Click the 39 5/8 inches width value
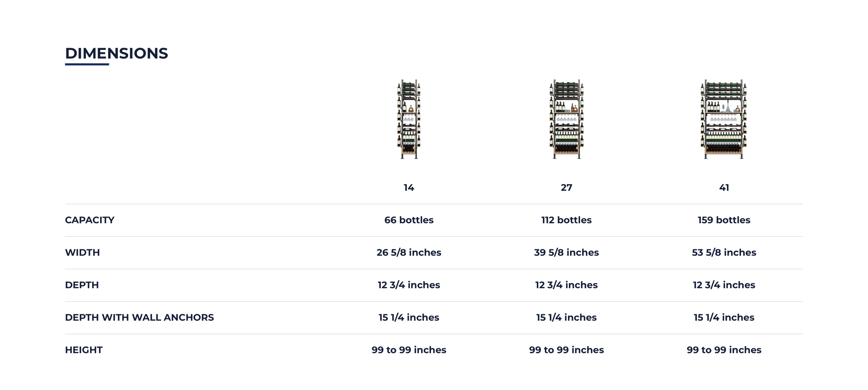868x390 pixels. point(567,252)
